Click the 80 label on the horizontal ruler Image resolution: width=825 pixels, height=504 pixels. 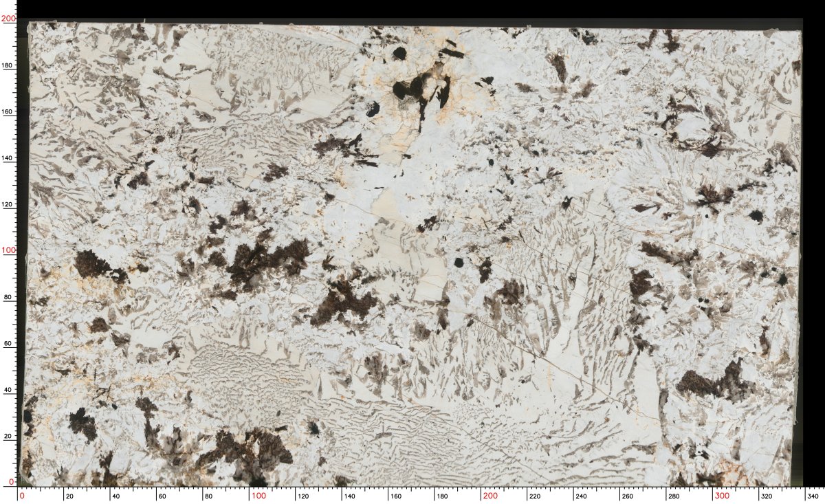[x=207, y=496]
